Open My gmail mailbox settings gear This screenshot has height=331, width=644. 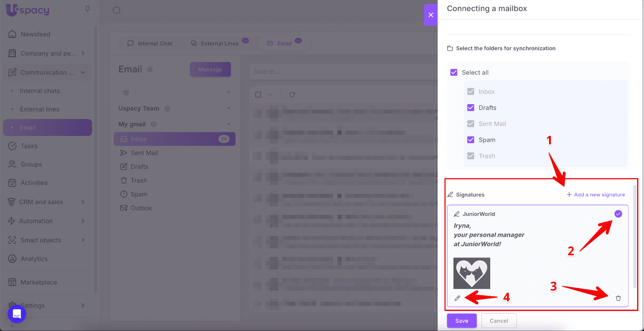(x=153, y=124)
